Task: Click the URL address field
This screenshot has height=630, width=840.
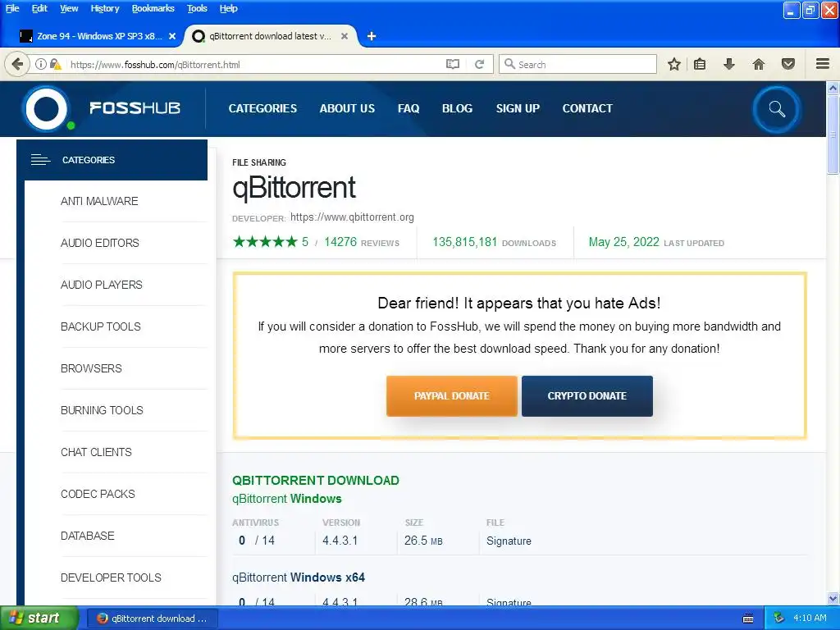Action: click(254, 64)
